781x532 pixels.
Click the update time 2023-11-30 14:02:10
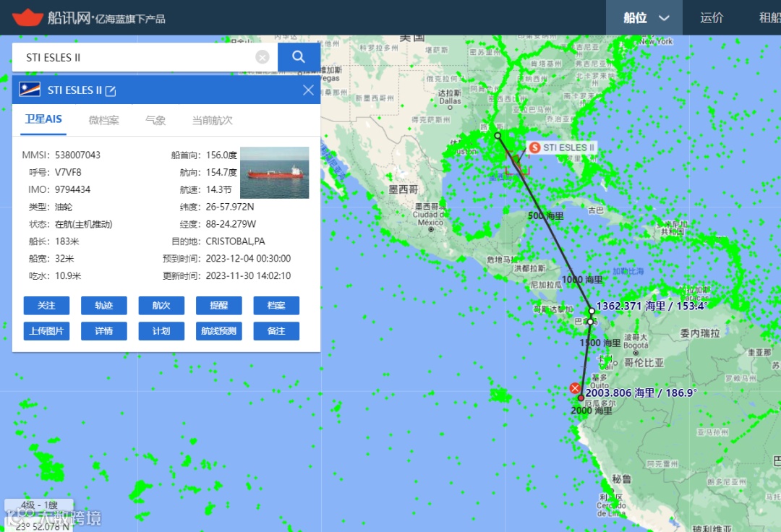click(249, 275)
